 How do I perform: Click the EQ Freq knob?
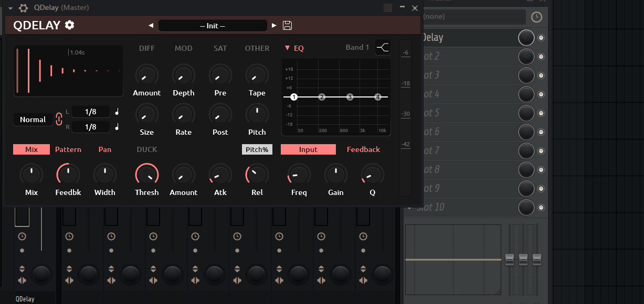coord(299,174)
